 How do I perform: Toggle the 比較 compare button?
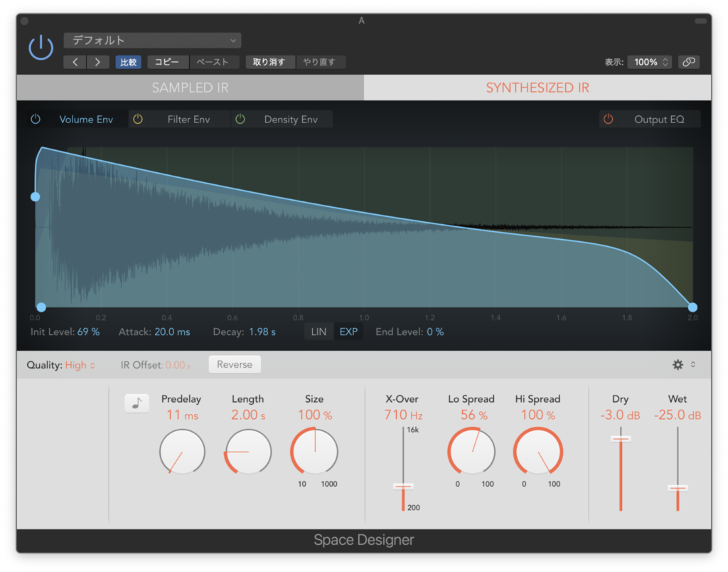pos(128,62)
